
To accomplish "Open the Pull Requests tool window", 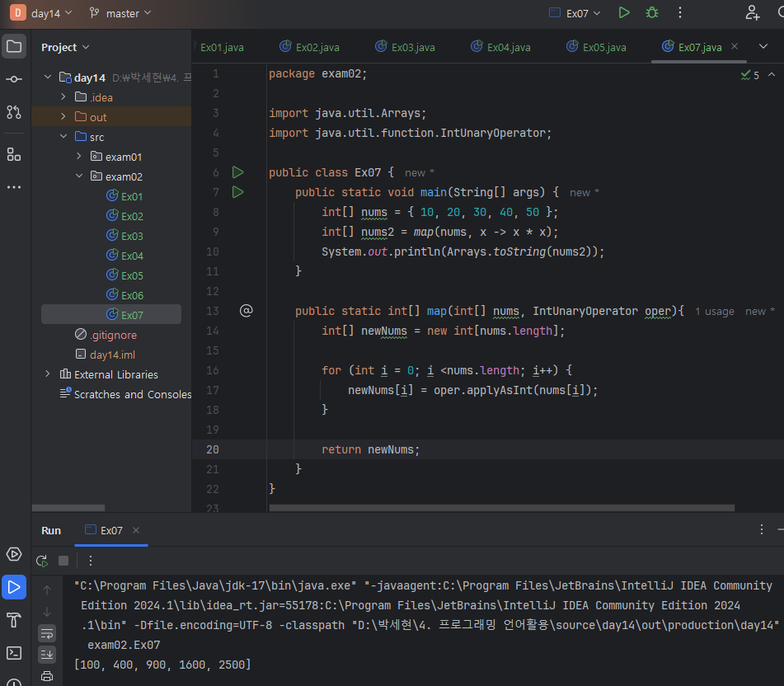I will [14, 112].
